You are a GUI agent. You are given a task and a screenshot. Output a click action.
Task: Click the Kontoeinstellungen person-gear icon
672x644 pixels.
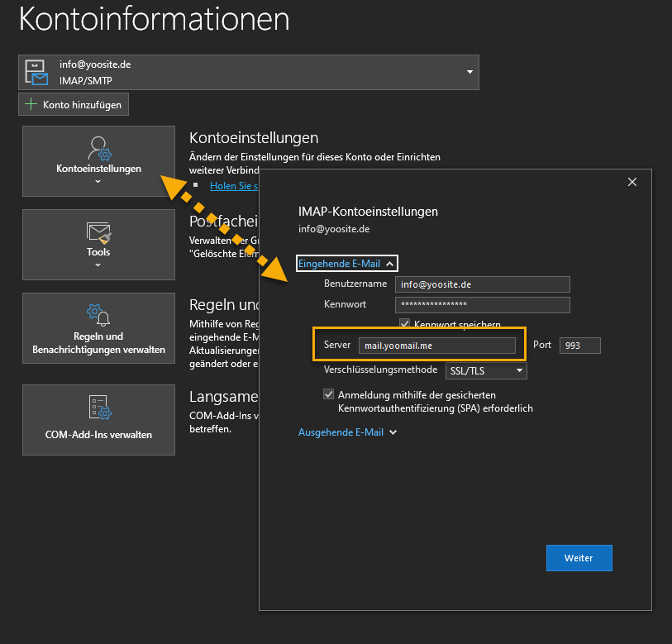[98, 150]
